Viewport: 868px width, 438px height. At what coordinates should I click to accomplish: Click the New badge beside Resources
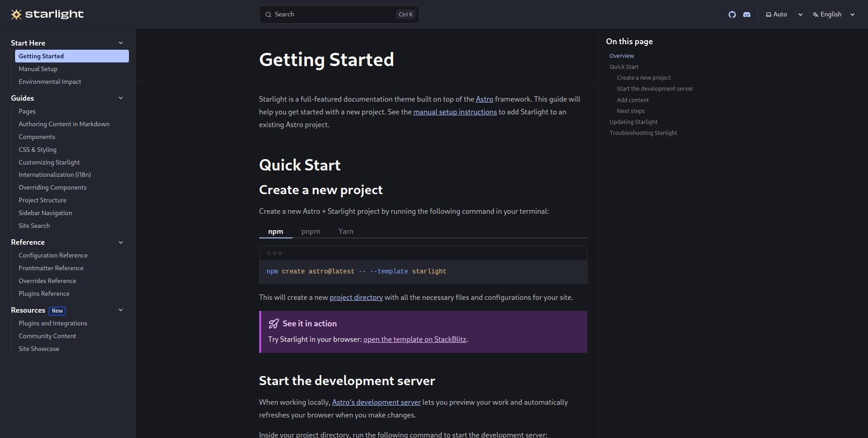tap(57, 310)
